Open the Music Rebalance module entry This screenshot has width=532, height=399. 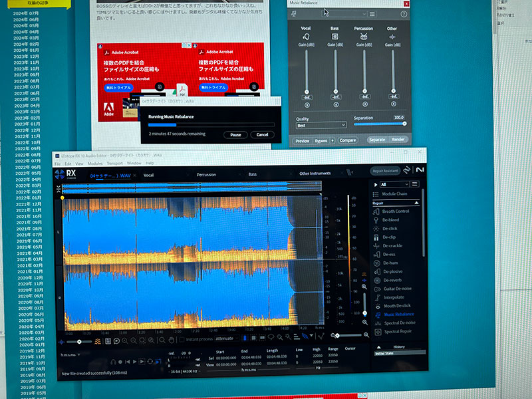click(394, 315)
